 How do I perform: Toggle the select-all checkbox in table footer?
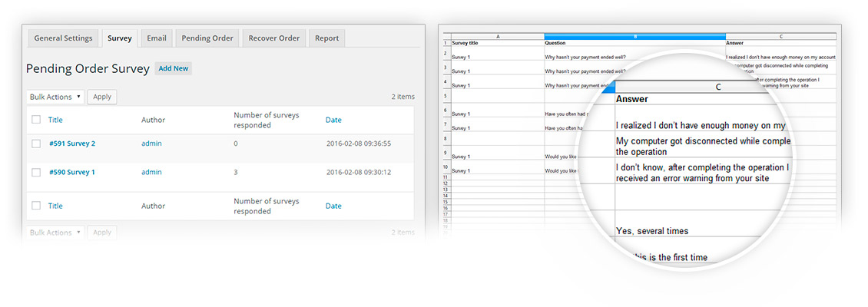[36, 206]
